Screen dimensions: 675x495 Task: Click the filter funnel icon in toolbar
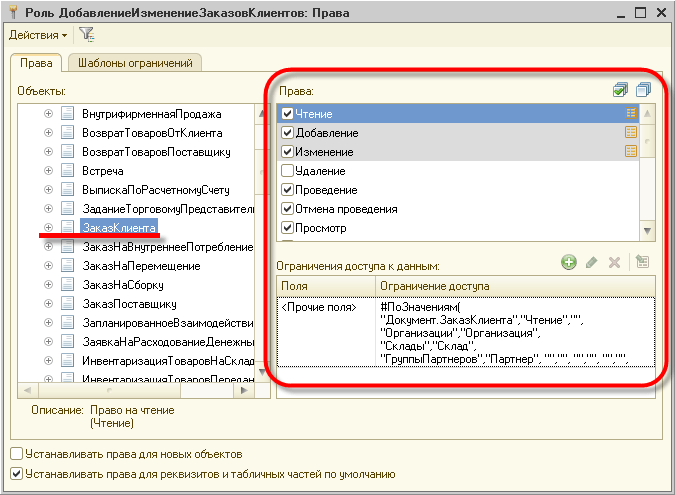(87, 34)
